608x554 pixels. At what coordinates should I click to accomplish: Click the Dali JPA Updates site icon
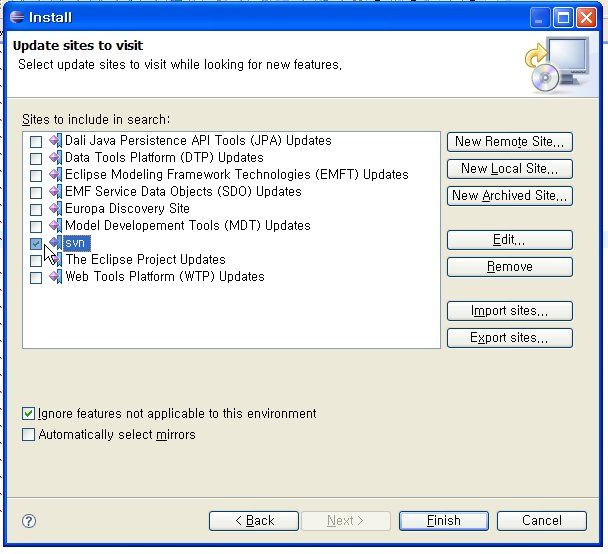click(55, 140)
